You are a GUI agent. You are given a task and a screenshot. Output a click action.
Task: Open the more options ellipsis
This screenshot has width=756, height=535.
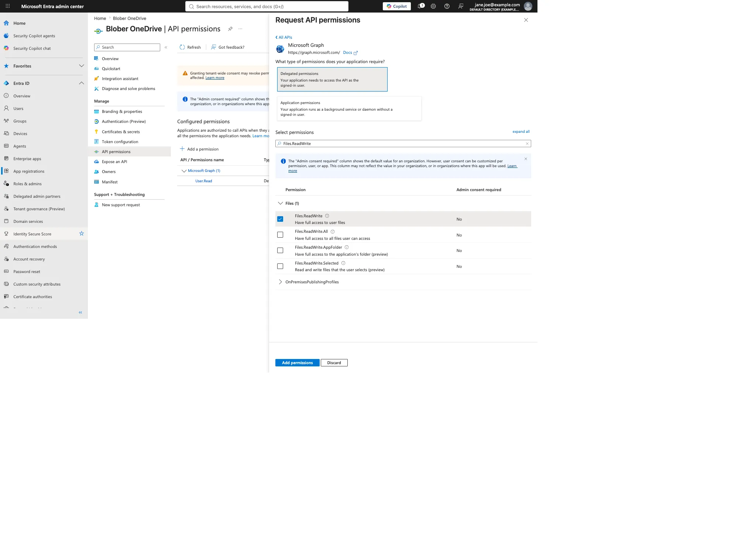click(x=240, y=29)
